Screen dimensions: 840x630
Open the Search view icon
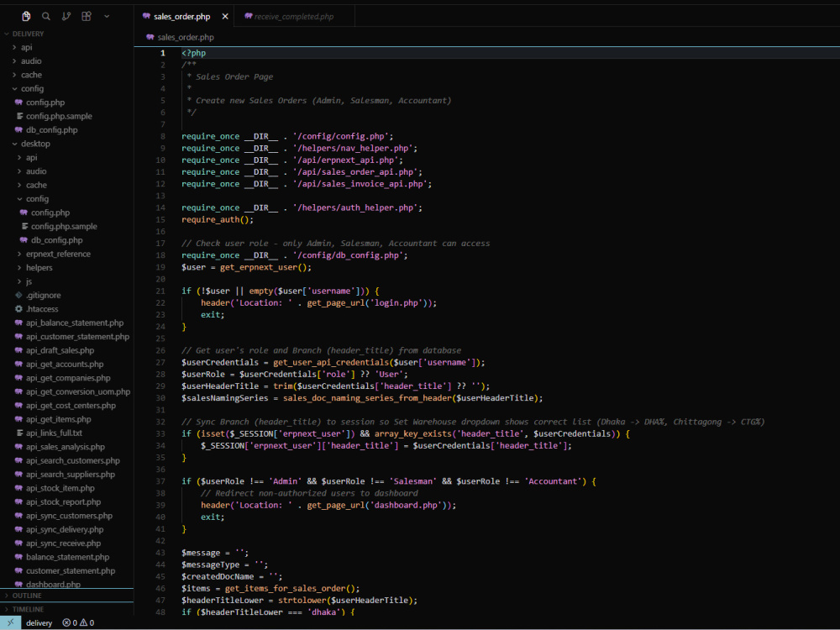46,17
